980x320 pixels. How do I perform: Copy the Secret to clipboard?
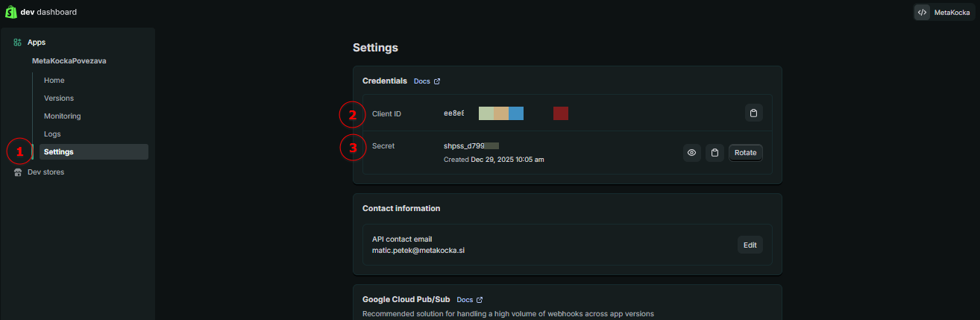(715, 153)
